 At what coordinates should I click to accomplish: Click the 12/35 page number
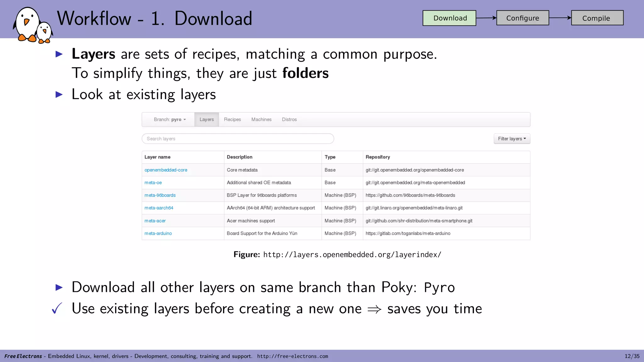[632, 356]
